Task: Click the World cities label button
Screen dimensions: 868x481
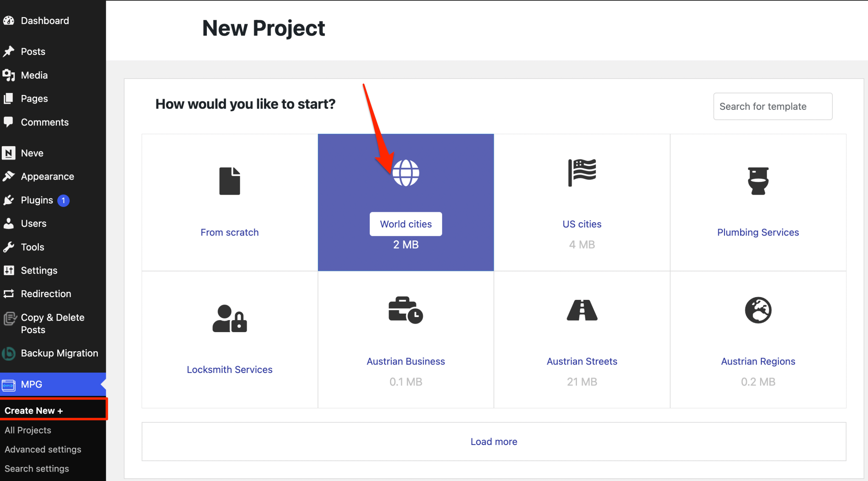Action: (x=405, y=224)
